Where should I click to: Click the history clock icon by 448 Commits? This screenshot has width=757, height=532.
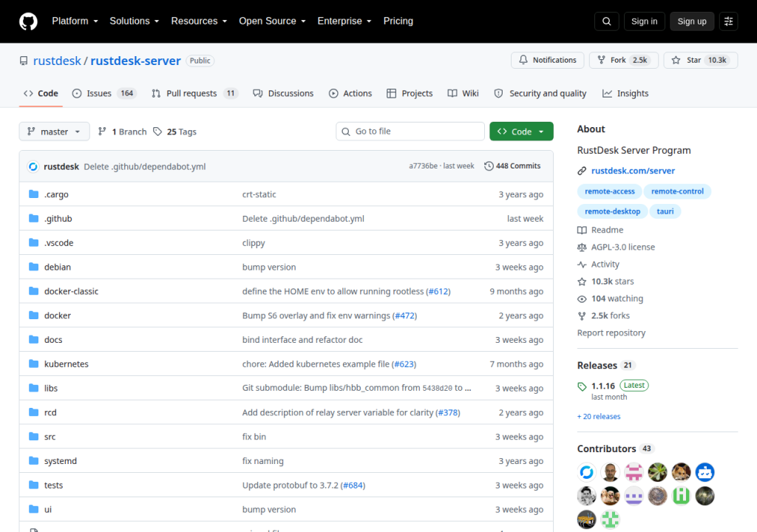click(x=489, y=166)
